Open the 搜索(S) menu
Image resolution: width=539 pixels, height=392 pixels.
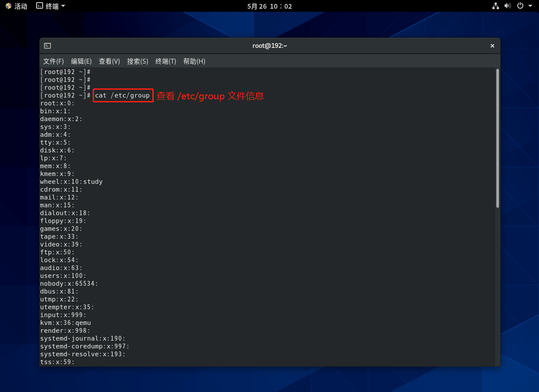tap(138, 61)
